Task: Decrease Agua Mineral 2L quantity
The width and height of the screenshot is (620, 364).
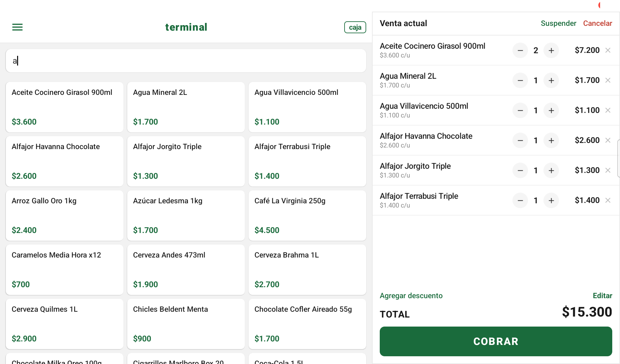Action: (520, 80)
